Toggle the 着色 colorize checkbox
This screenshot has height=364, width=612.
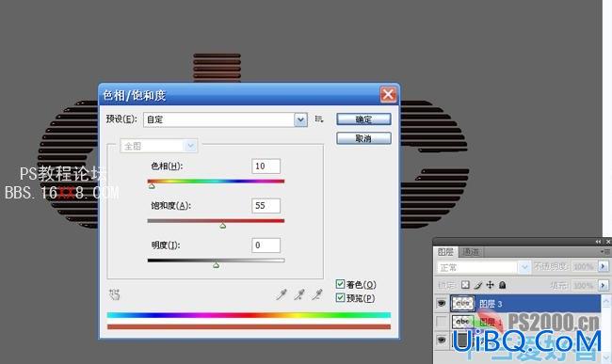(340, 284)
